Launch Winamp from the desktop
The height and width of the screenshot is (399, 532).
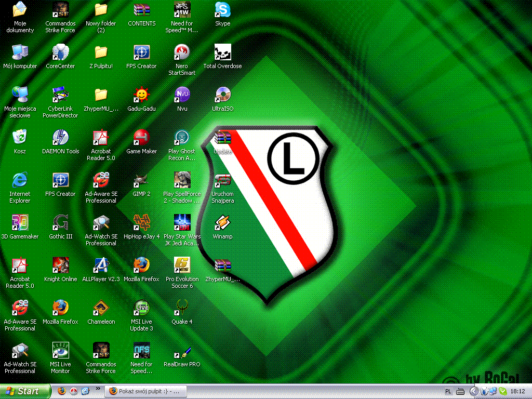click(x=223, y=223)
